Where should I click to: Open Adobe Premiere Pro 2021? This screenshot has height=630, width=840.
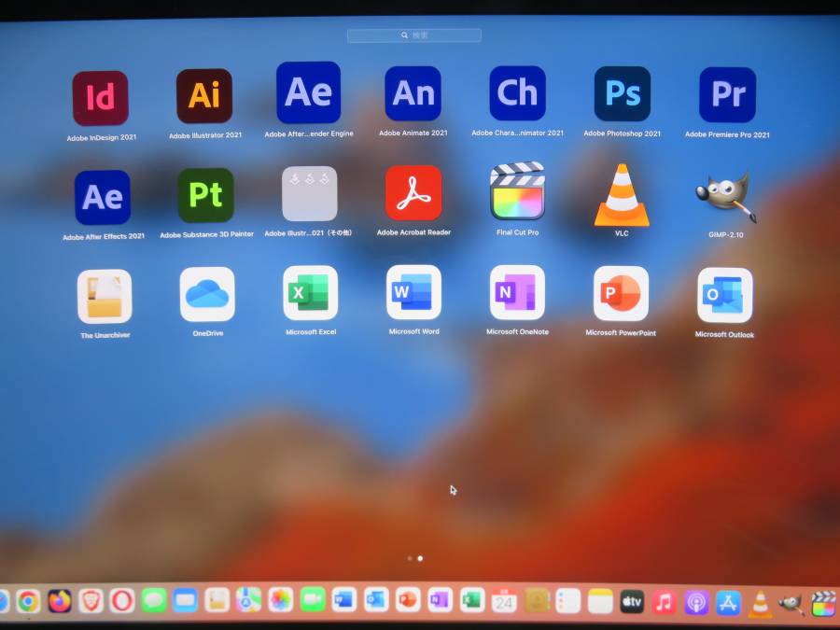click(727, 95)
